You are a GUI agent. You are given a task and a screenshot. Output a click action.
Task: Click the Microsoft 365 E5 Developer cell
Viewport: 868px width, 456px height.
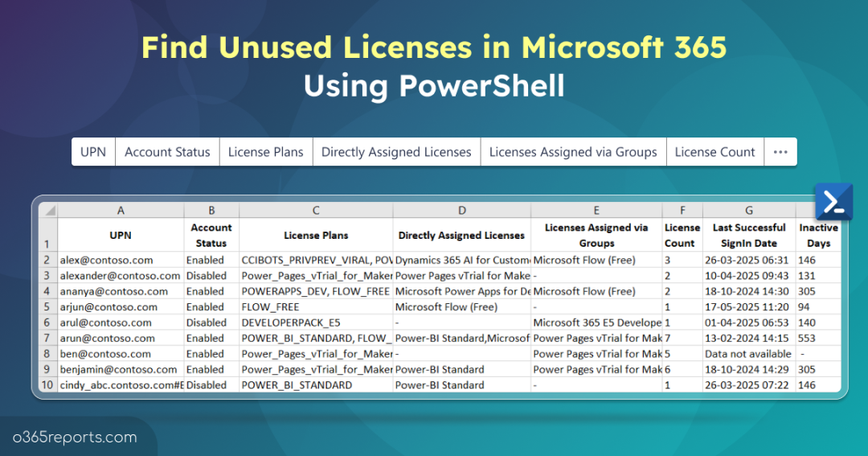tap(596, 322)
